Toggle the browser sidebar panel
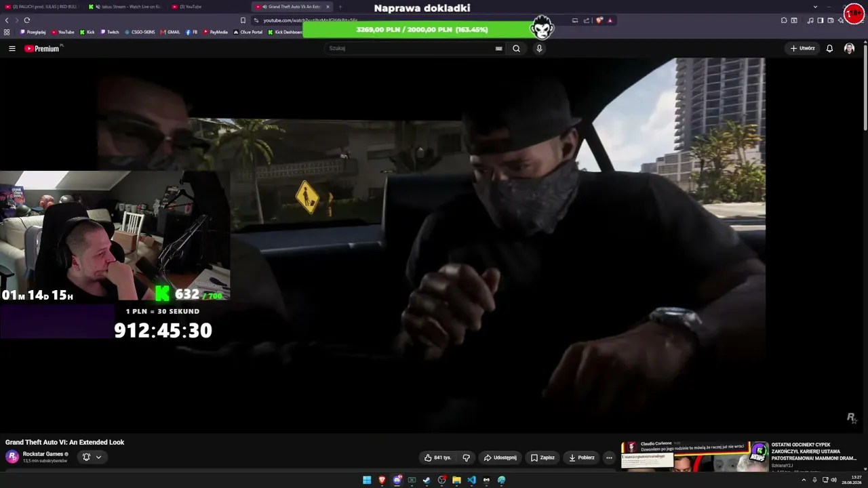The image size is (868, 488). tap(820, 20)
